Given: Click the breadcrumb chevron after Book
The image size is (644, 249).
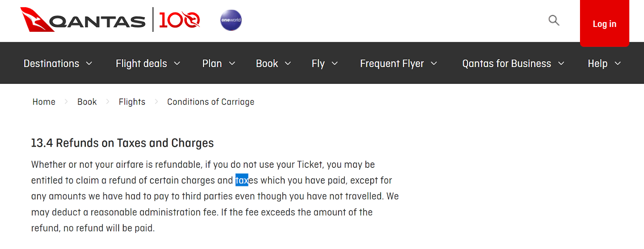Looking at the screenshot, I should pyautogui.click(x=108, y=102).
